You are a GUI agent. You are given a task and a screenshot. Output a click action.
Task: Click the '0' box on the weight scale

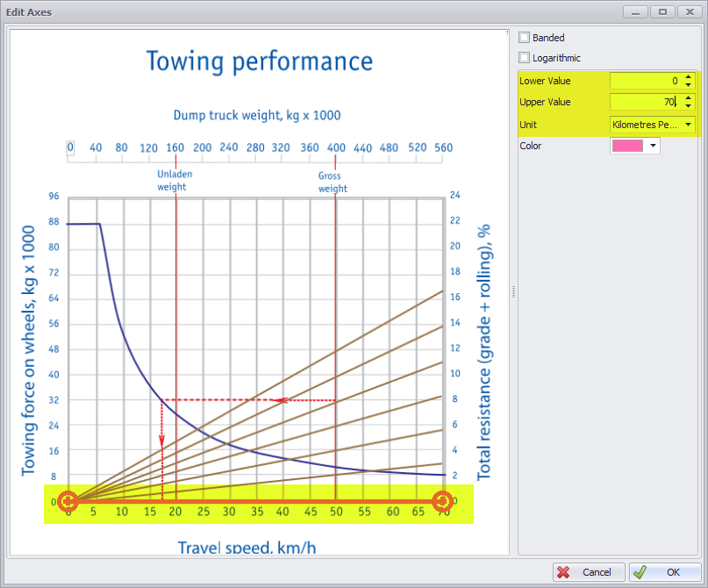coord(70,147)
